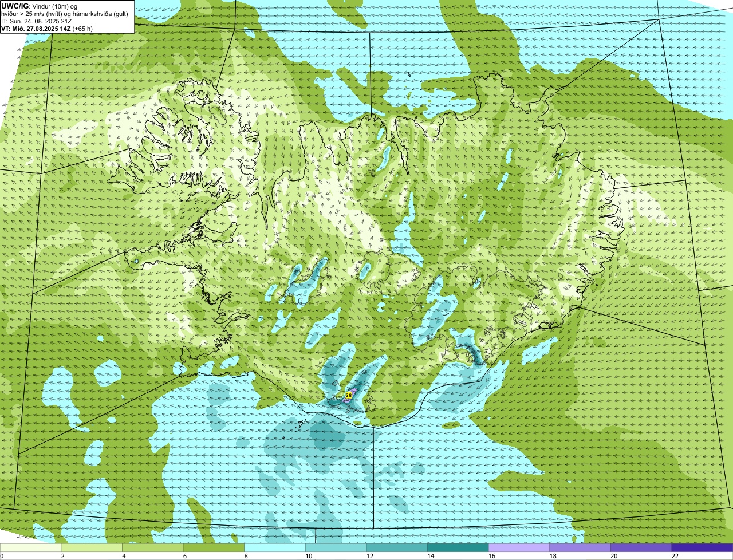
Task: Pick the 10–12 m/s turquoise swatch
Action: (x=336, y=548)
